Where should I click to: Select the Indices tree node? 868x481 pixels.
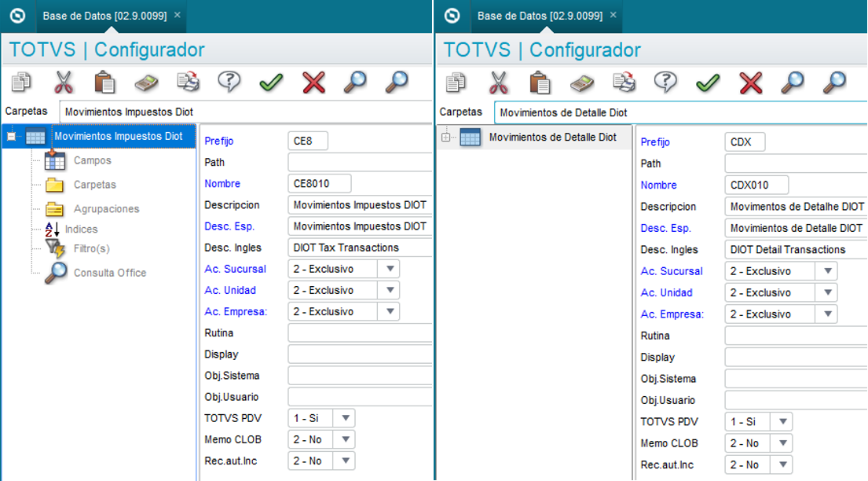click(81, 229)
